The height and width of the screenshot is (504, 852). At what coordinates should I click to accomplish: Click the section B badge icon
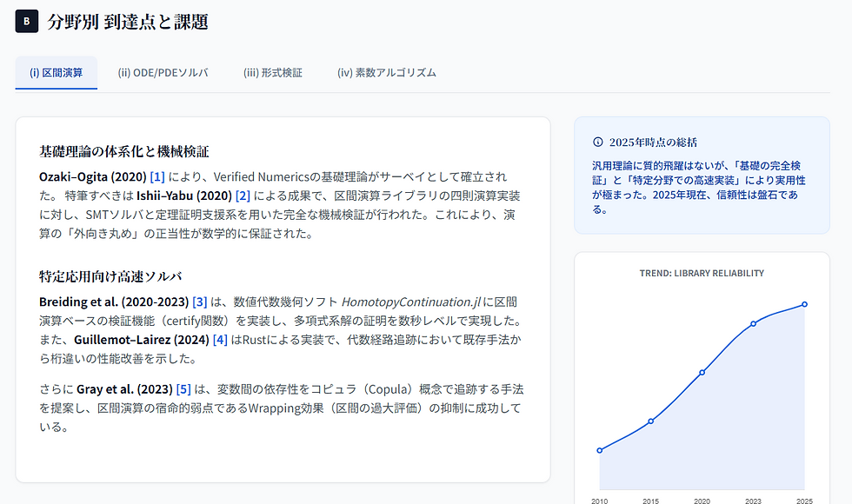pyautogui.click(x=27, y=22)
